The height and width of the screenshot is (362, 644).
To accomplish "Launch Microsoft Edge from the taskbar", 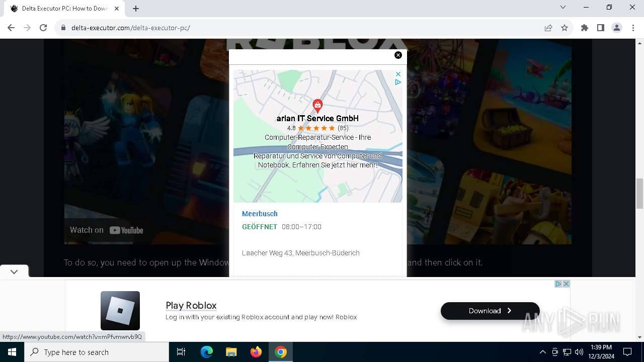I will (x=207, y=352).
